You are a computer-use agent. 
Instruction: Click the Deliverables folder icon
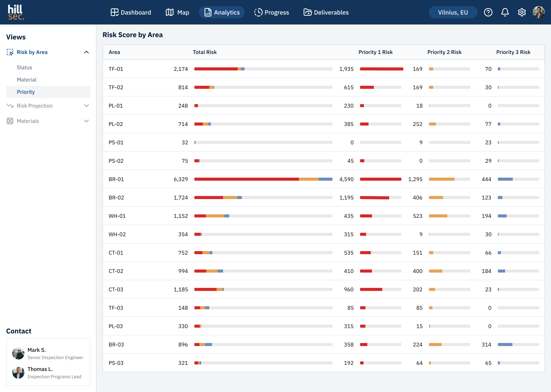[x=308, y=12]
